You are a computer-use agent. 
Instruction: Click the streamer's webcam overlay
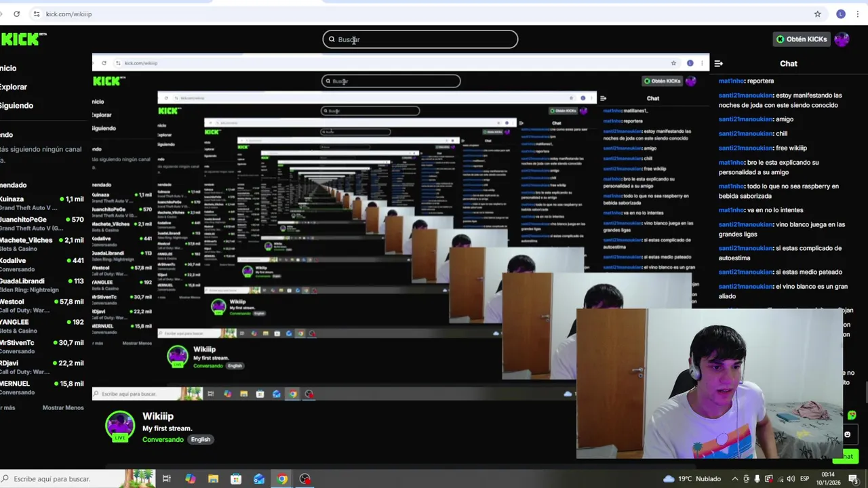coord(709,384)
